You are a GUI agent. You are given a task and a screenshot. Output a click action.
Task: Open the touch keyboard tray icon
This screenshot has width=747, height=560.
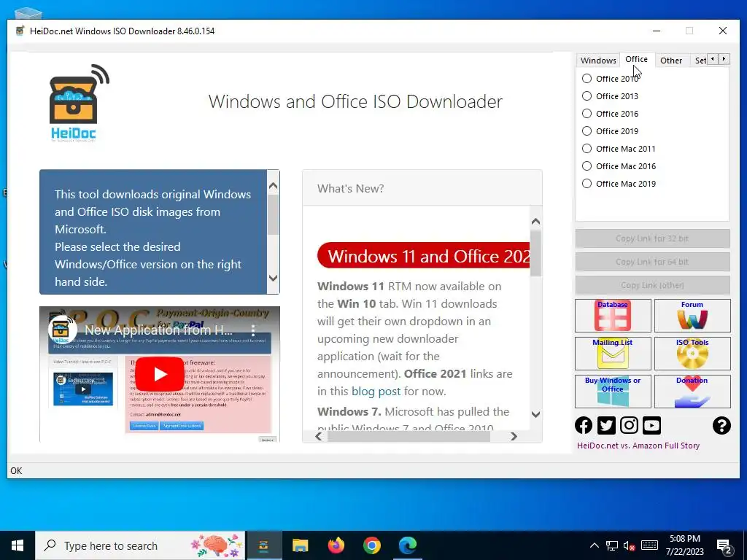(649, 545)
